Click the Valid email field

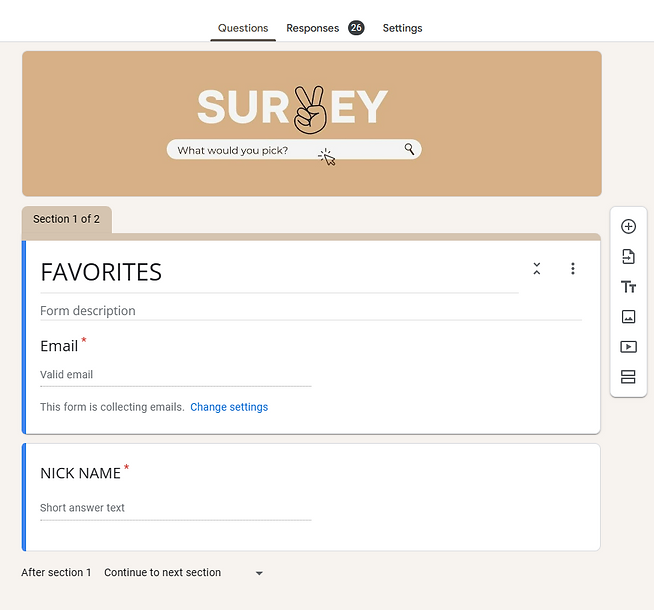pyautogui.click(x=176, y=375)
